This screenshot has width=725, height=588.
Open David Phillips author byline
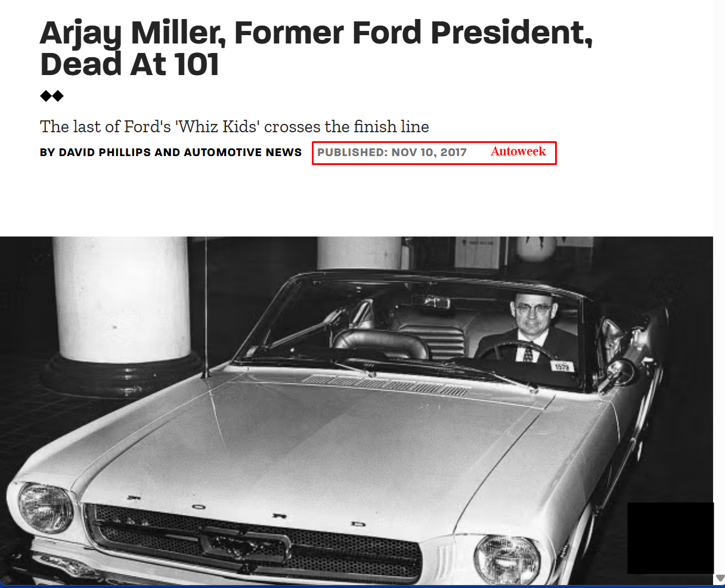104,153
